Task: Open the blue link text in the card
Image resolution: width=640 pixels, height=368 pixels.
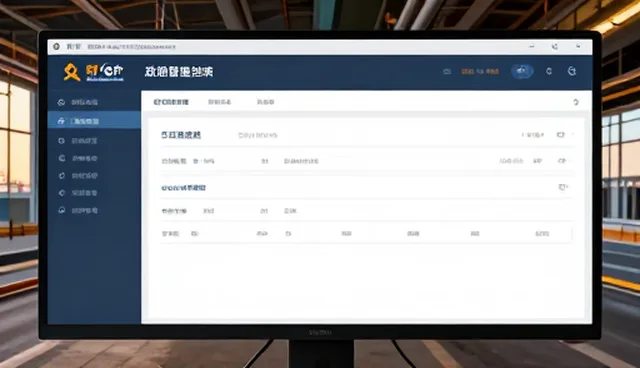Action: pyautogui.click(x=183, y=188)
